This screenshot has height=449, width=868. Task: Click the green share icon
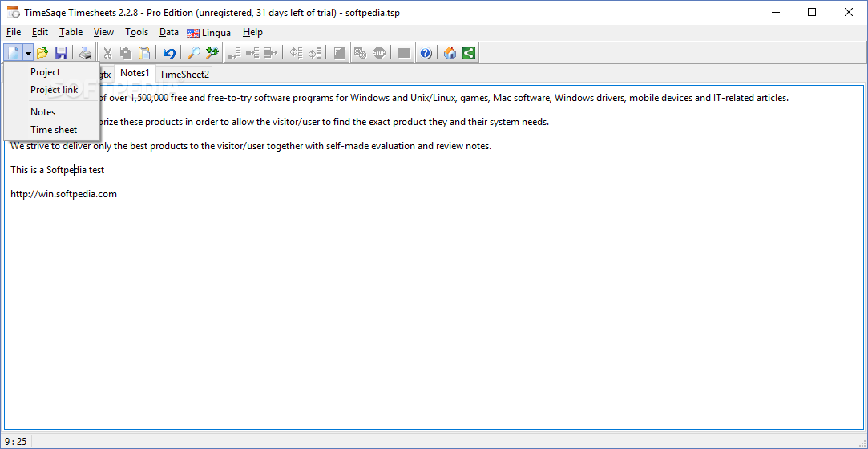coord(469,53)
